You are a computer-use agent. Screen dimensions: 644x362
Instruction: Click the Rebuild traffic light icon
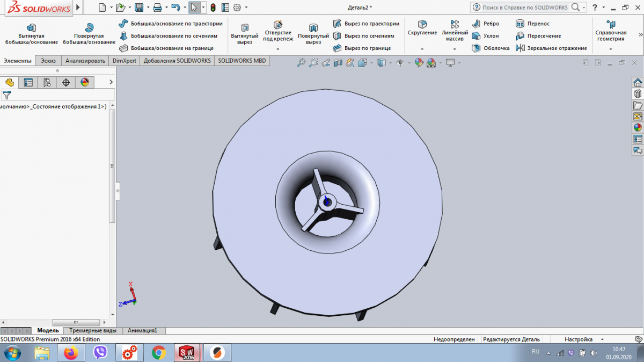click(x=213, y=8)
